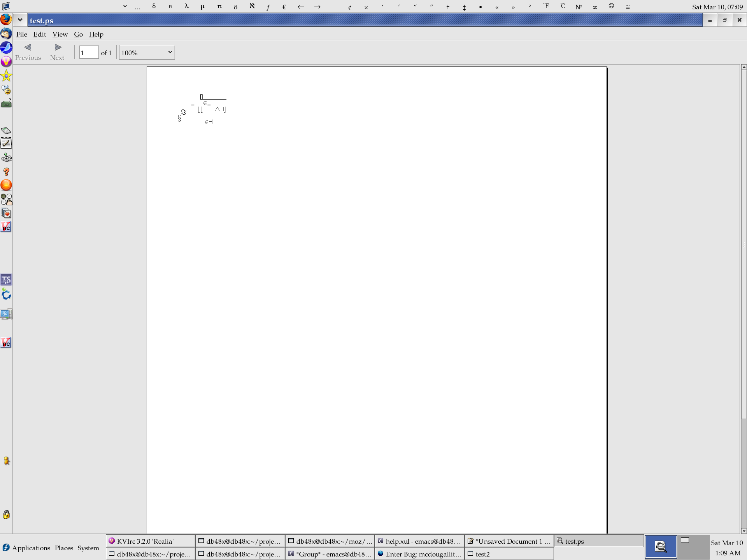The image size is (747, 560).
Task: Click the TS launcher icon in side panel
Action: click(6, 280)
